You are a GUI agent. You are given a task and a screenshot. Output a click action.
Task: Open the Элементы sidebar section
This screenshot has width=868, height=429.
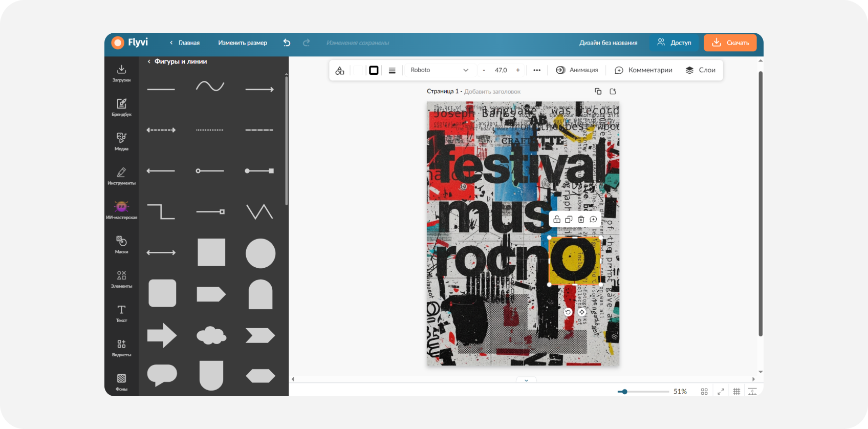point(121,279)
